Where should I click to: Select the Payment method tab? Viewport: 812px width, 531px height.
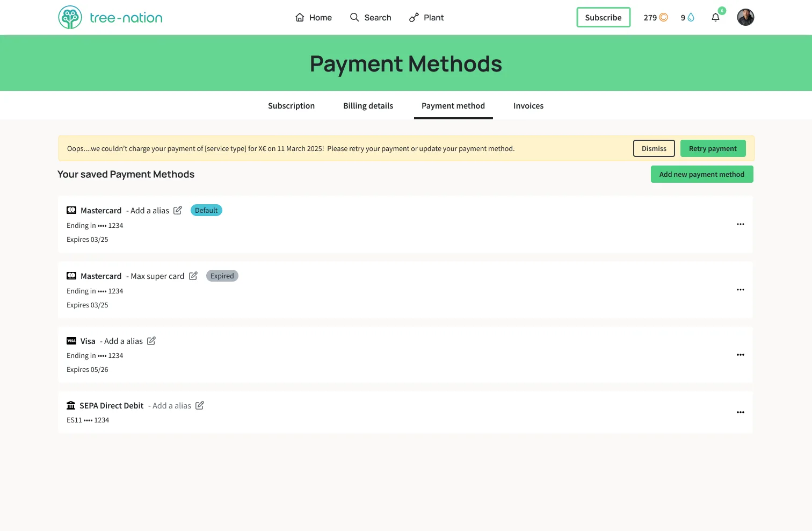click(x=453, y=106)
